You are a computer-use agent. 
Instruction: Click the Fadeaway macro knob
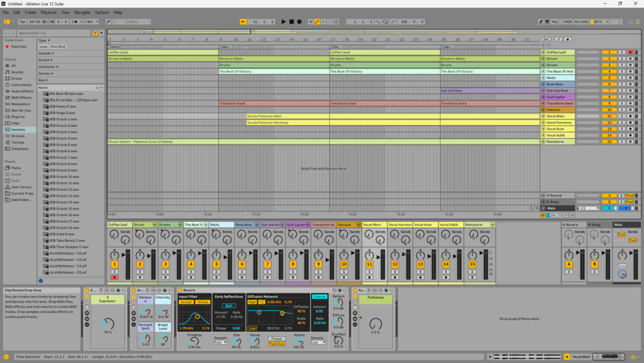pyautogui.click(x=375, y=324)
